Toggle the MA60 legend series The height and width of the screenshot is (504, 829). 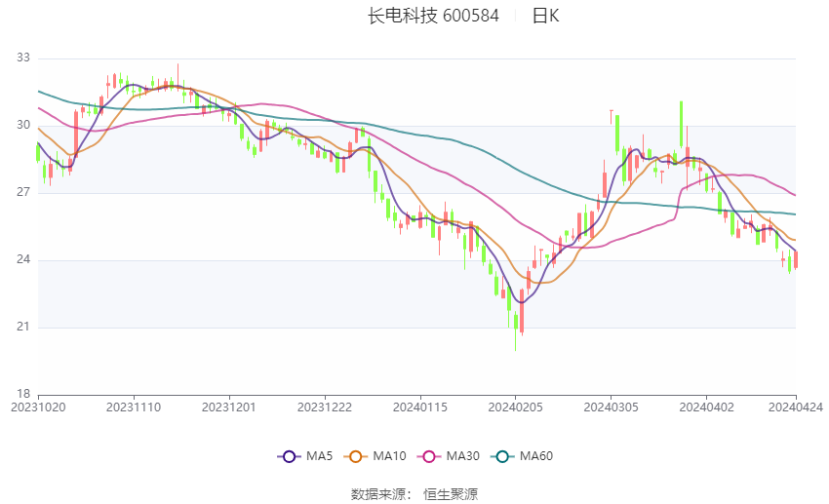point(522,456)
